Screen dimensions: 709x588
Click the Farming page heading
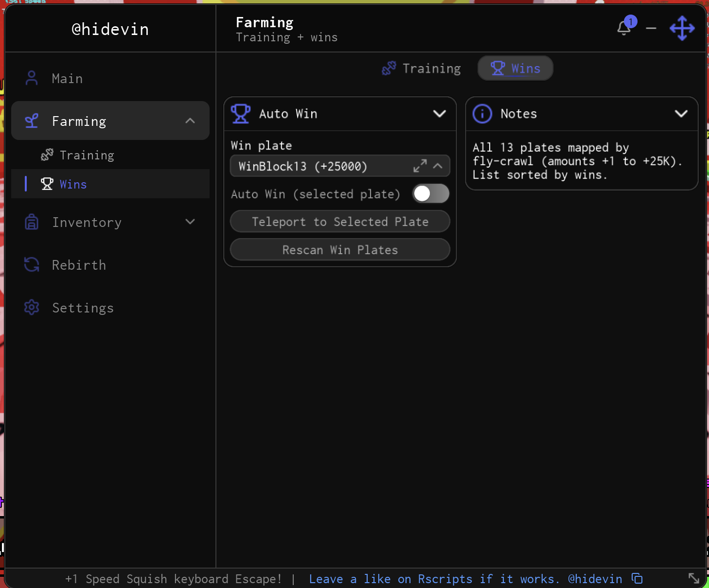[265, 22]
